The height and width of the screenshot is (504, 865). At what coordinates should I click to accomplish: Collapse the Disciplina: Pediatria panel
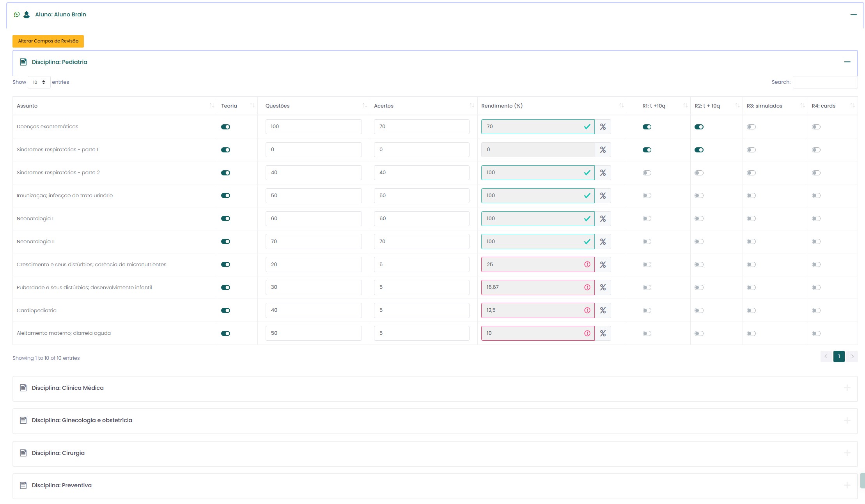[x=847, y=62]
